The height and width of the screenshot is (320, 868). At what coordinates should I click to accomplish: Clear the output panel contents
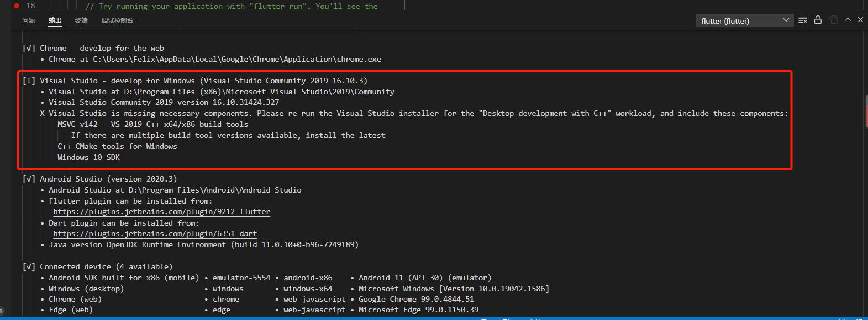point(803,20)
